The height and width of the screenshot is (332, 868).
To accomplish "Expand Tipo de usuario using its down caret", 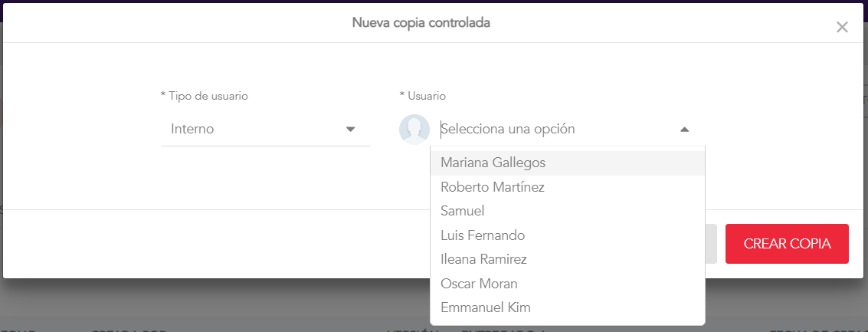I will pos(350,130).
